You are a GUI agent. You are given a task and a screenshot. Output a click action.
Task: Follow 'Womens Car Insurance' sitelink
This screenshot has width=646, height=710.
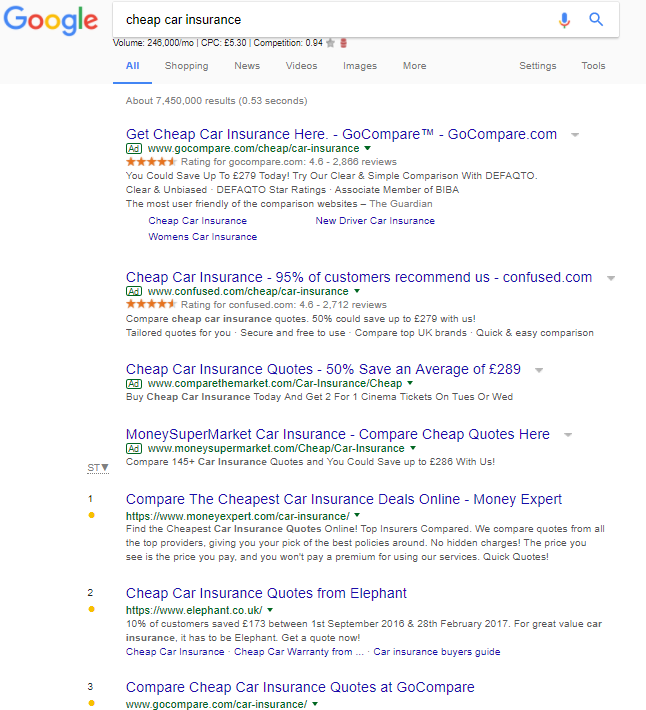click(202, 237)
